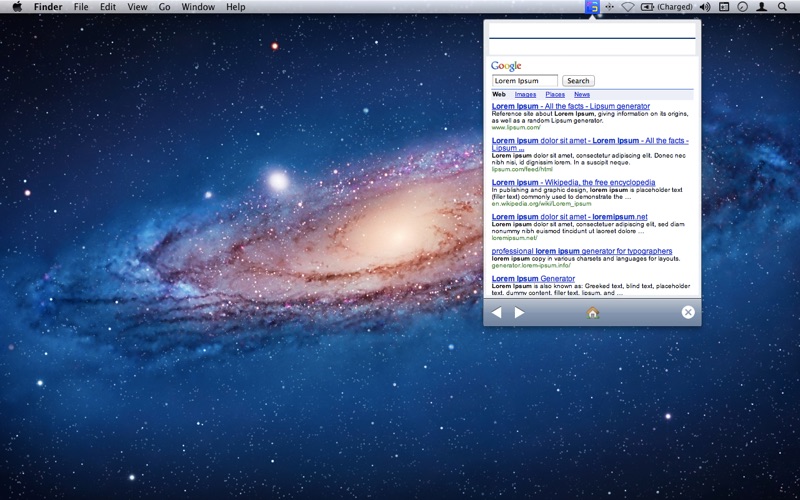Open Spotlight search magnifier
Viewport: 800px width, 500px height.
pyautogui.click(x=783, y=7)
